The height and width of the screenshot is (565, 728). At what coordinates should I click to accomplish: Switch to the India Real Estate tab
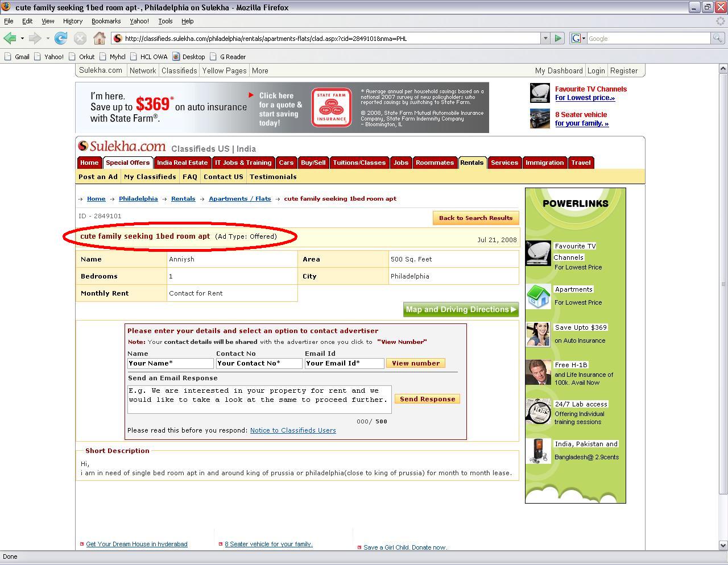click(x=183, y=163)
